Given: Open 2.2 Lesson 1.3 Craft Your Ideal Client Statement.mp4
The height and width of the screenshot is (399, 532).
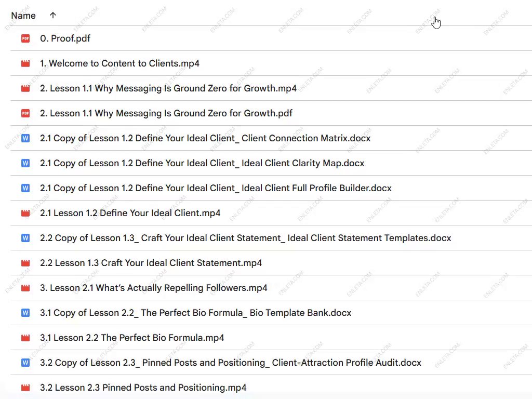Looking at the screenshot, I should click(151, 263).
